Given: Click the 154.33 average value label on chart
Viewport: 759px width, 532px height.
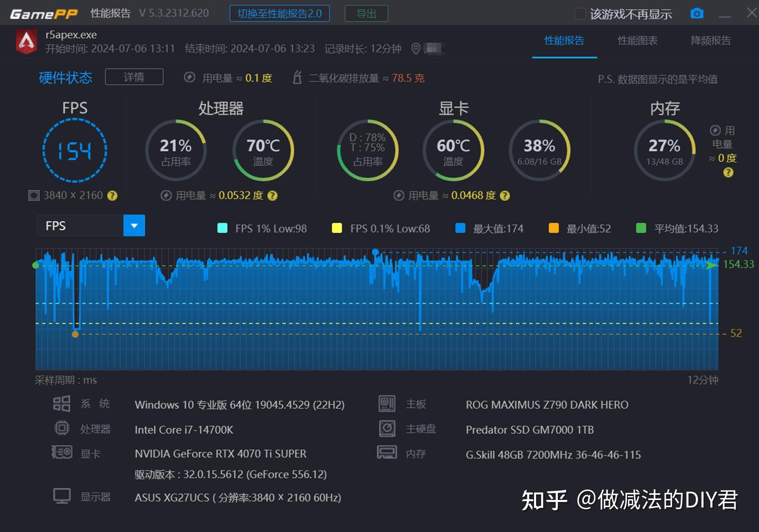Looking at the screenshot, I should tap(738, 264).
